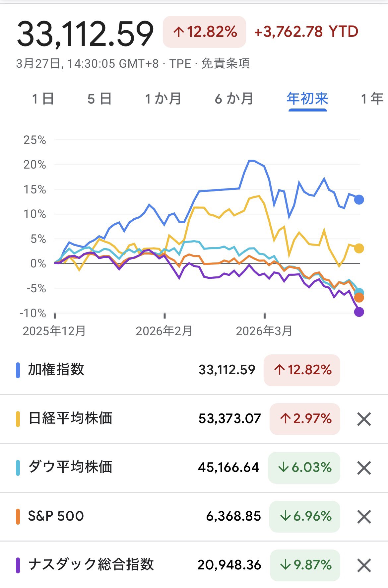Screen dimensions: 388x588
Task: Click the blue color bar beside 加権指数
Action: coord(18,370)
